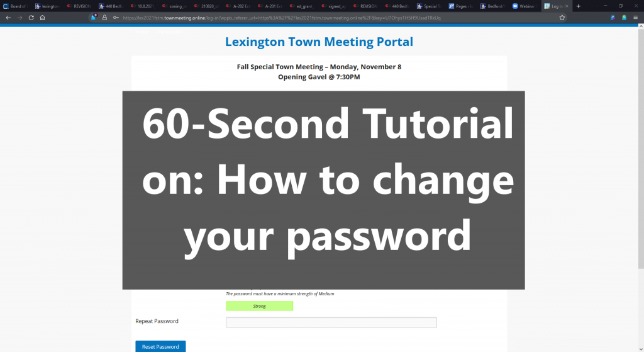
Task: Go back to the previous page
Action: pos(8,18)
